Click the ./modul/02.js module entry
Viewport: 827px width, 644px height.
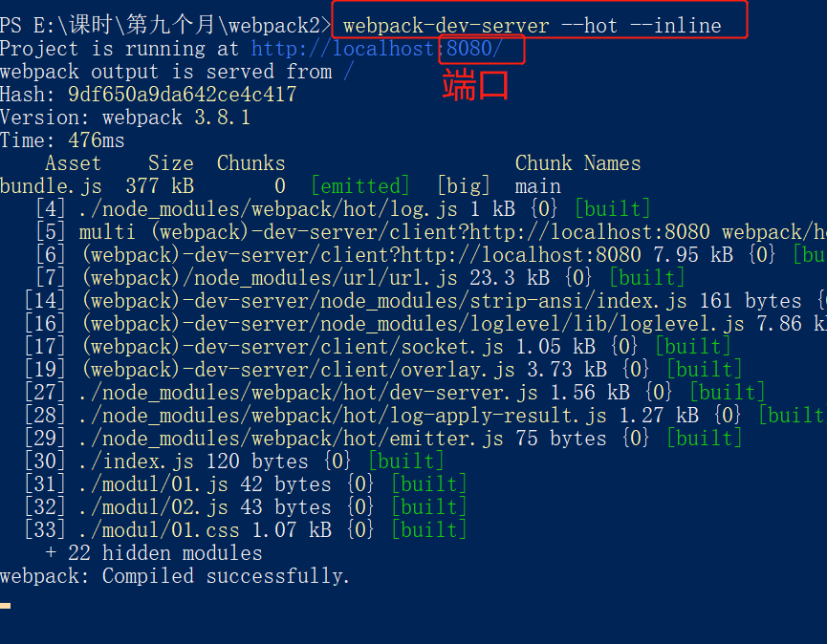(x=246, y=507)
